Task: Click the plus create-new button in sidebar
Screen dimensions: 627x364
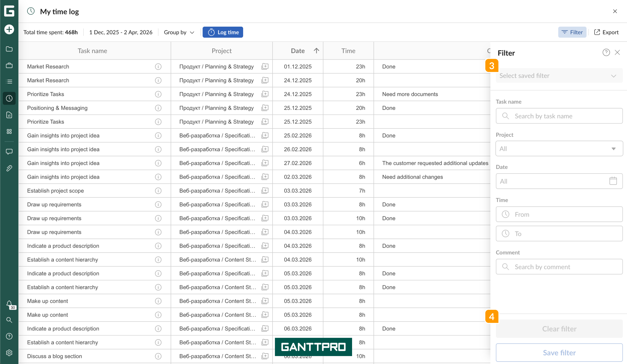Action: (x=9, y=30)
